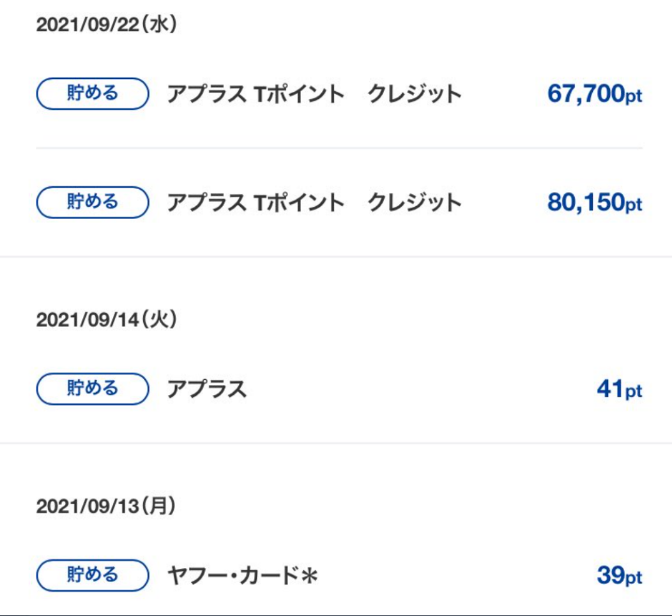Viewport: 672px width, 616px height.
Task: Open the ヤフー・カード transaction entry
Action: coord(233,576)
